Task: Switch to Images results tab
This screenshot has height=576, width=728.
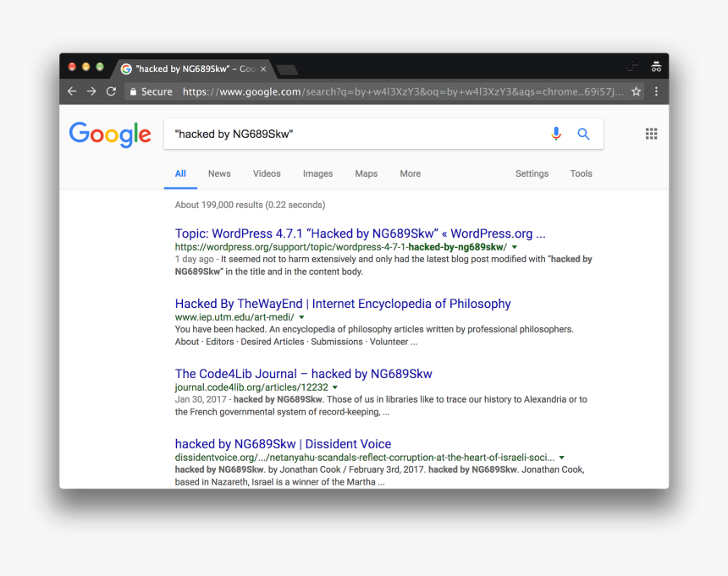Action: pyautogui.click(x=317, y=174)
